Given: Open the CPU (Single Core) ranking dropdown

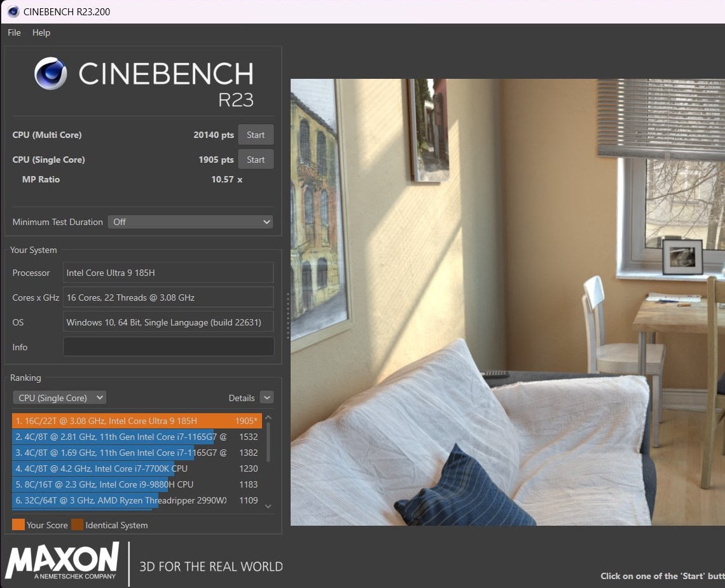Looking at the screenshot, I should 59,397.
